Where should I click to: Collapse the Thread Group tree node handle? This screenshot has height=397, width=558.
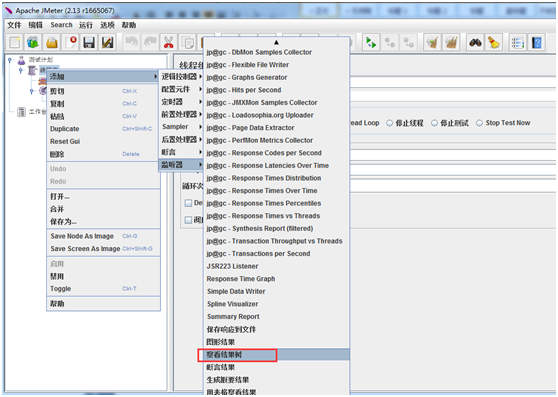[21, 70]
